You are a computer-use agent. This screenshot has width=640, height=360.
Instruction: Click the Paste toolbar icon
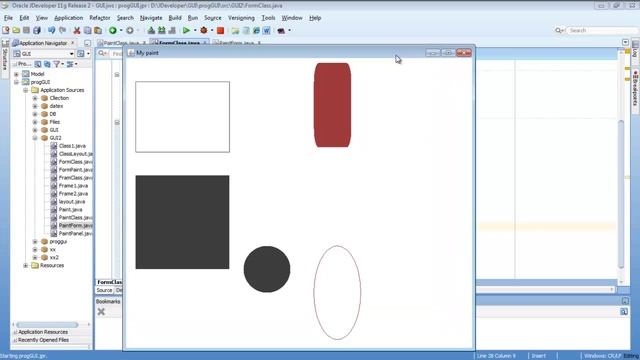coord(98,30)
